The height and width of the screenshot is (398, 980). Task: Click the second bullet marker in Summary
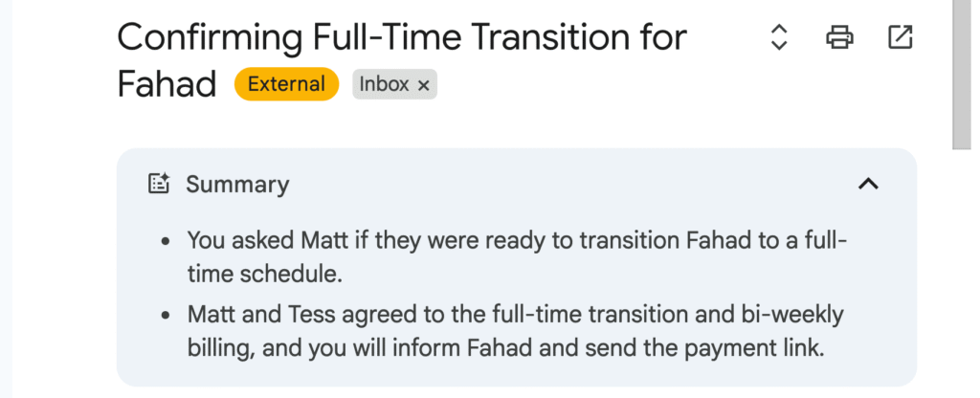click(x=167, y=316)
